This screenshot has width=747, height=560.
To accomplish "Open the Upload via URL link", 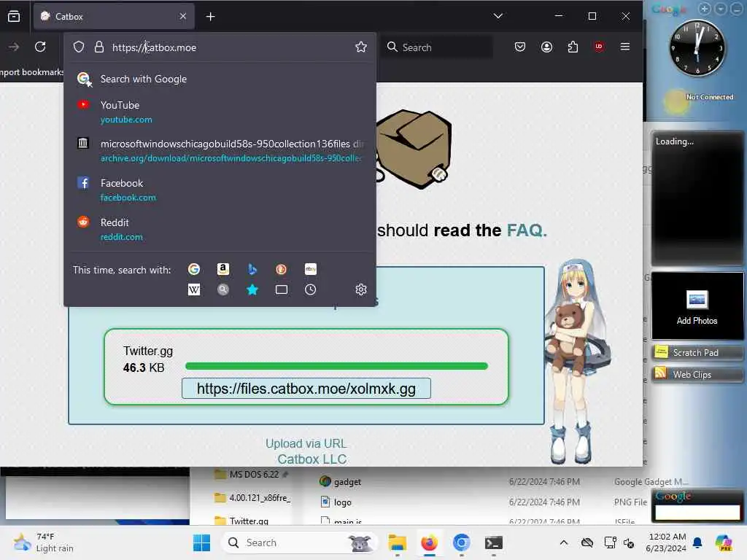I will (x=306, y=443).
